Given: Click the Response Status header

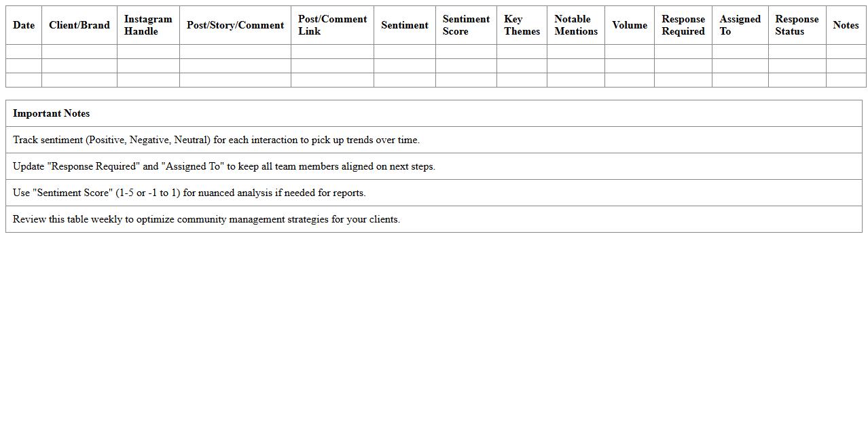Looking at the screenshot, I should (x=797, y=25).
